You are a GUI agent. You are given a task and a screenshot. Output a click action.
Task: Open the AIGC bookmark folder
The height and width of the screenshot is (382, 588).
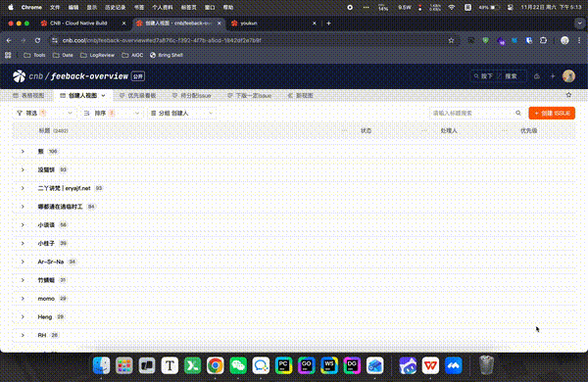click(x=132, y=55)
